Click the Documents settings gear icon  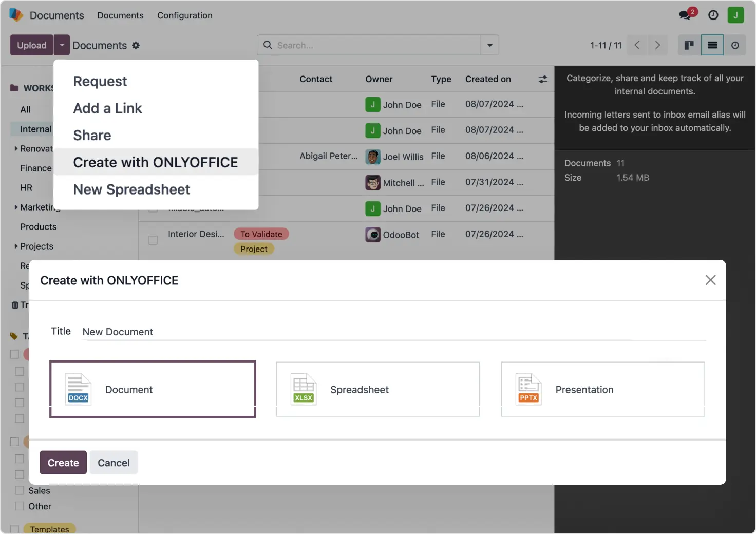tap(136, 45)
